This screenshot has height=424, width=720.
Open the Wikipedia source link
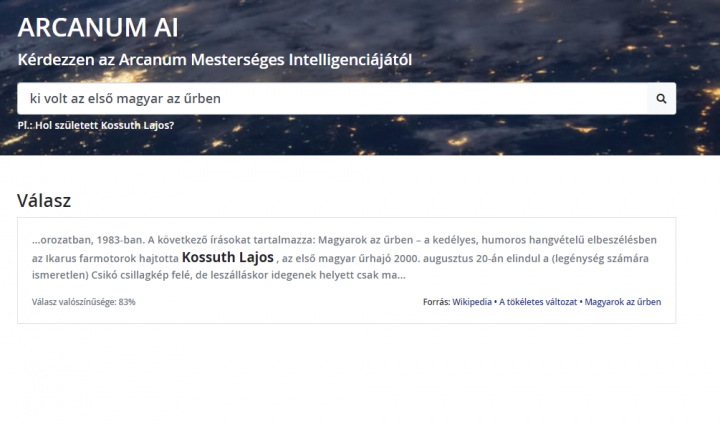(472, 302)
